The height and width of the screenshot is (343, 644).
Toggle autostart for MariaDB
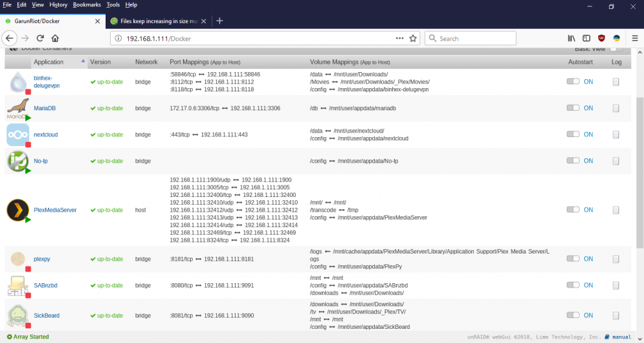573,107
